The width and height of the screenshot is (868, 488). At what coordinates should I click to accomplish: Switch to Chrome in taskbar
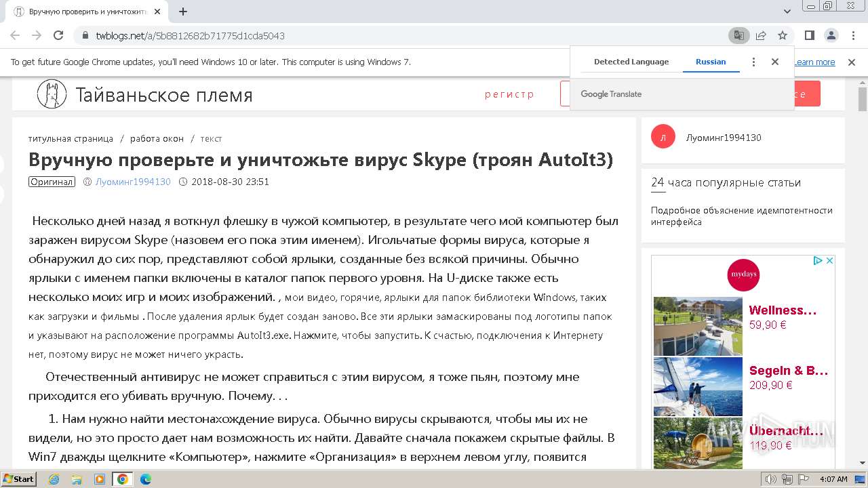pyautogui.click(x=123, y=479)
